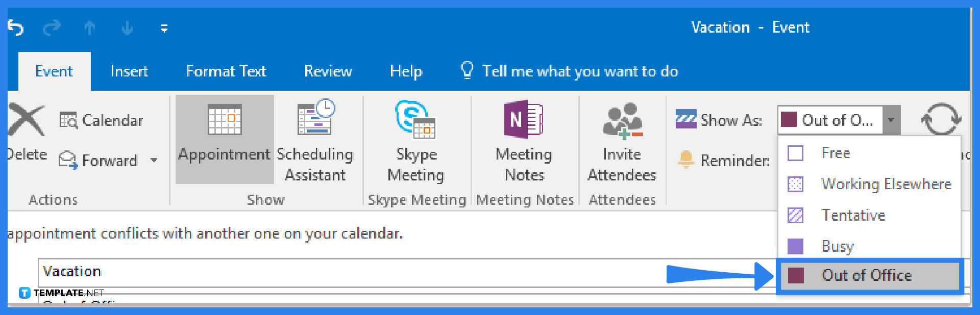Click the purple Busy color swatch
The width and height of the screenshot is (980, 315).
click(x=796, y=246)
